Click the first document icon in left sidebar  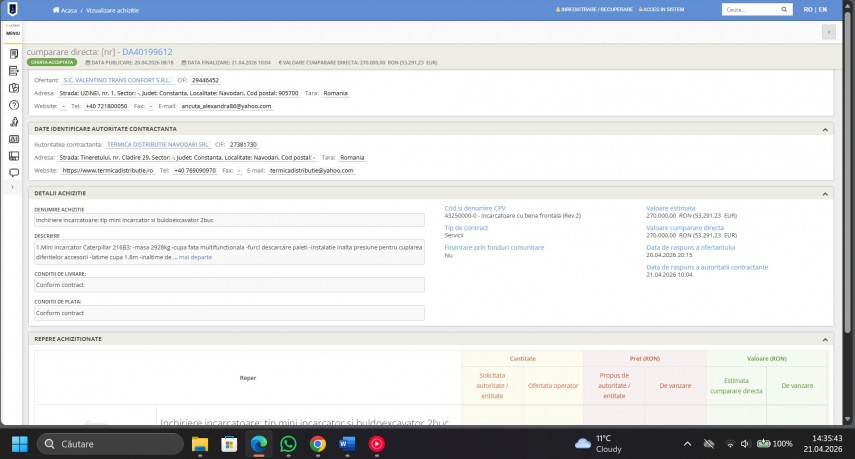coord(13,53)
